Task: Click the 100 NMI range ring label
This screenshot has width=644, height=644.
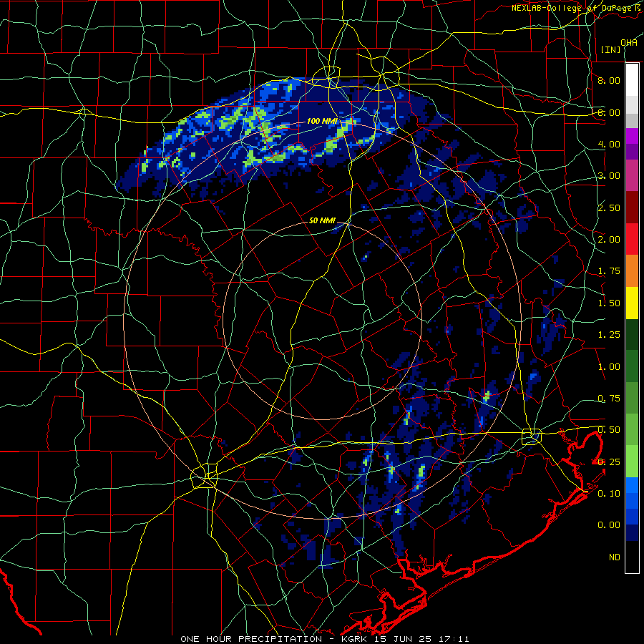Action: [x=322, y=121]
